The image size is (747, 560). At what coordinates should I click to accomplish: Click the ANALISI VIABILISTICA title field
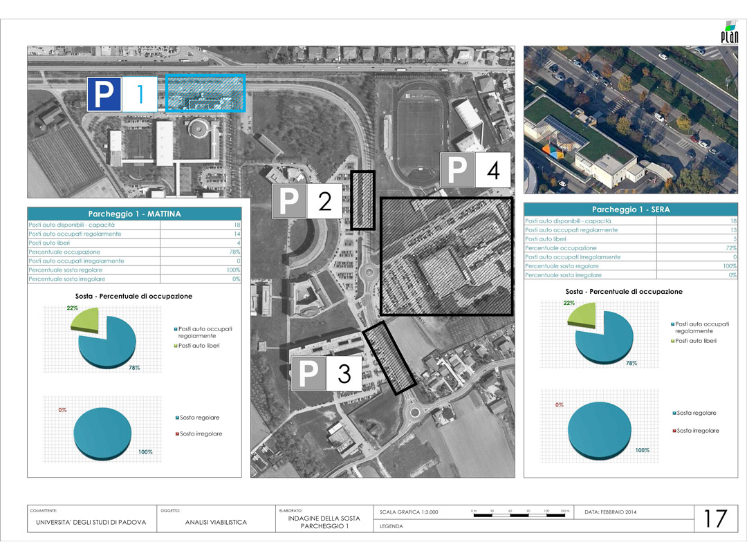(x=216, y=523)
